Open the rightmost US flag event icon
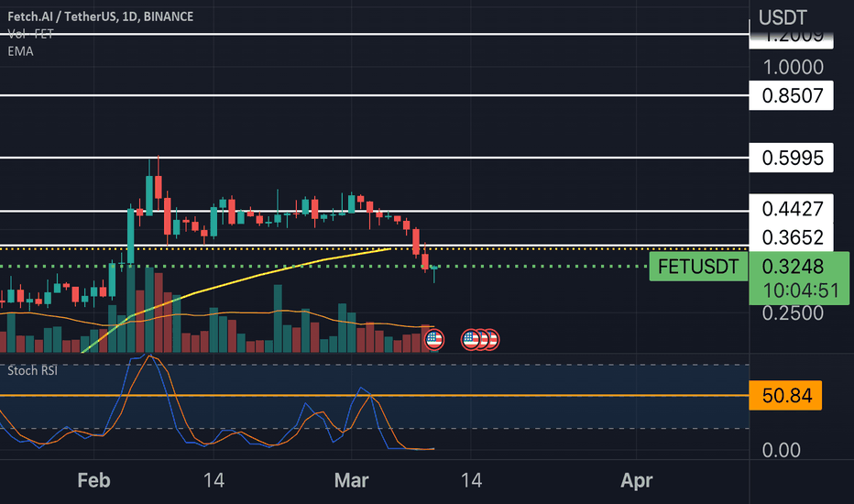Screen dimensions: 854x504 pyautogui.click(x=492, y=339)
